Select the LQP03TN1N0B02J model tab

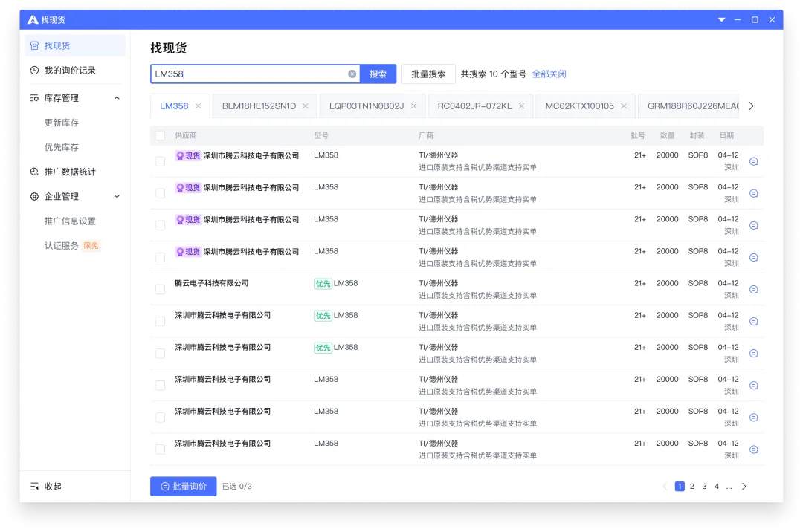click(366, 106)
